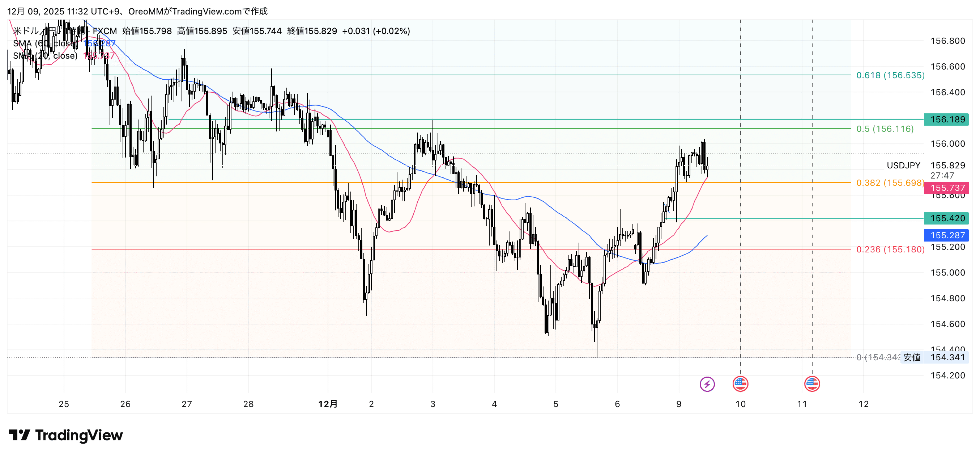Select the SMA (60, close) legend entry
Image resolution: width=980 pixels, height=457 pixels.
tap(45, 43)
